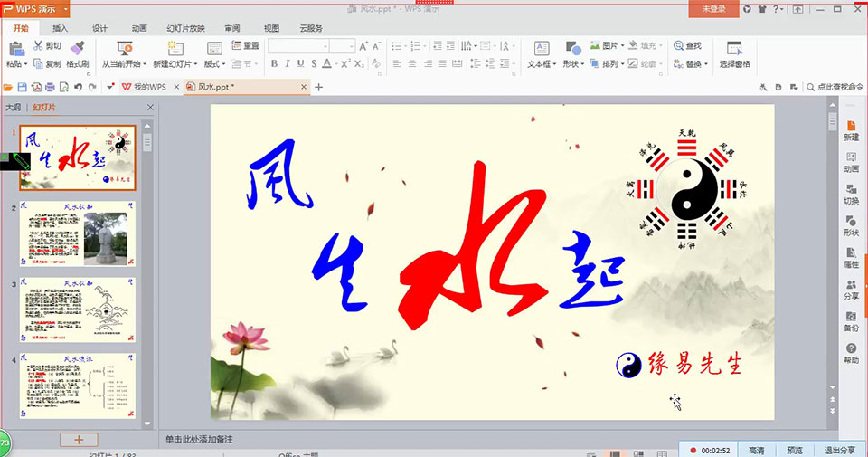Open the Slide Show (幻灯片放映) tab
868x457 pixels.
(185, 28)
